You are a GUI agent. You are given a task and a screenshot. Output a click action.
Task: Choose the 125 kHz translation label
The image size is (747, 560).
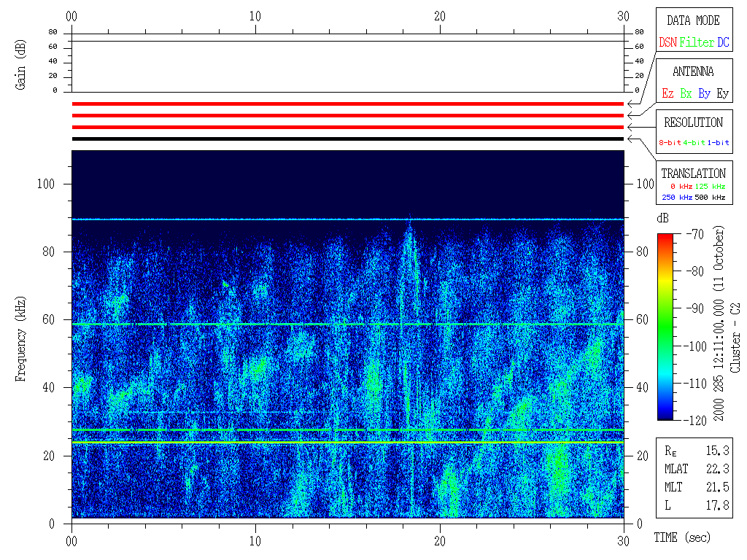[x=711, y=187]
